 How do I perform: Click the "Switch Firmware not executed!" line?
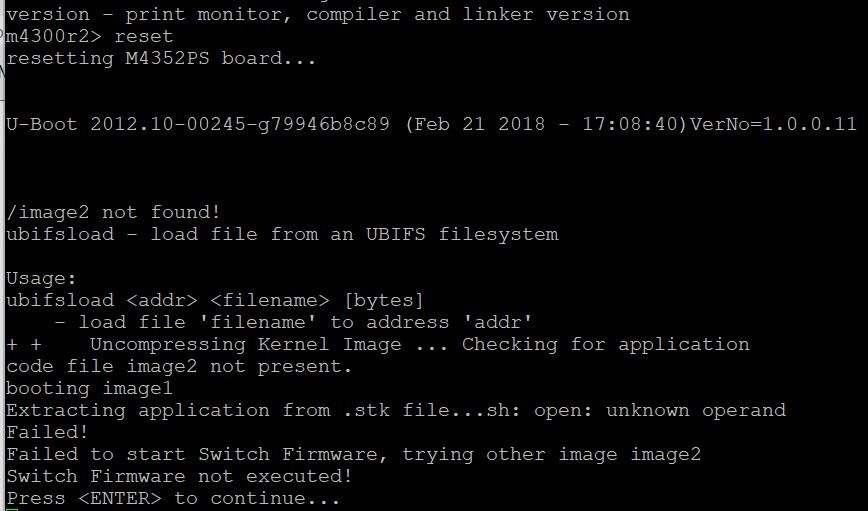point(179,476)
